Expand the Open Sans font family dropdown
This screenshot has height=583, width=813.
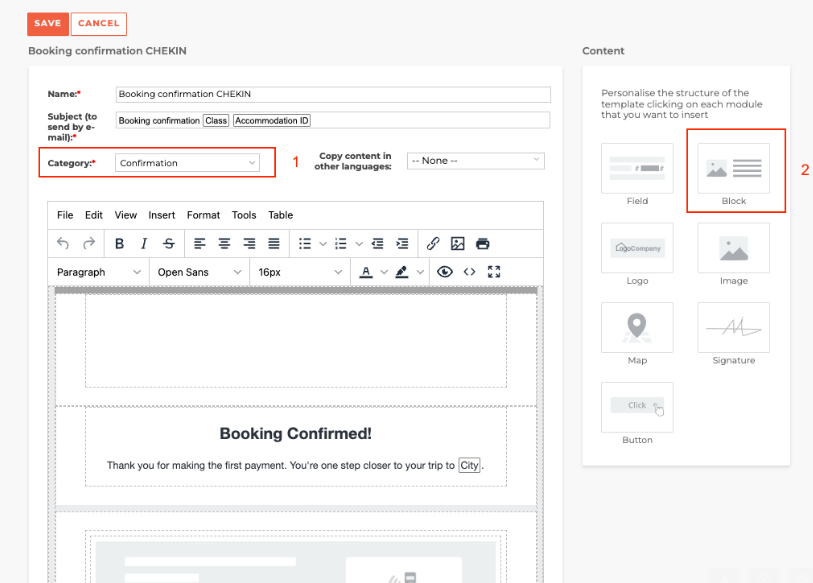click(199, 272)
